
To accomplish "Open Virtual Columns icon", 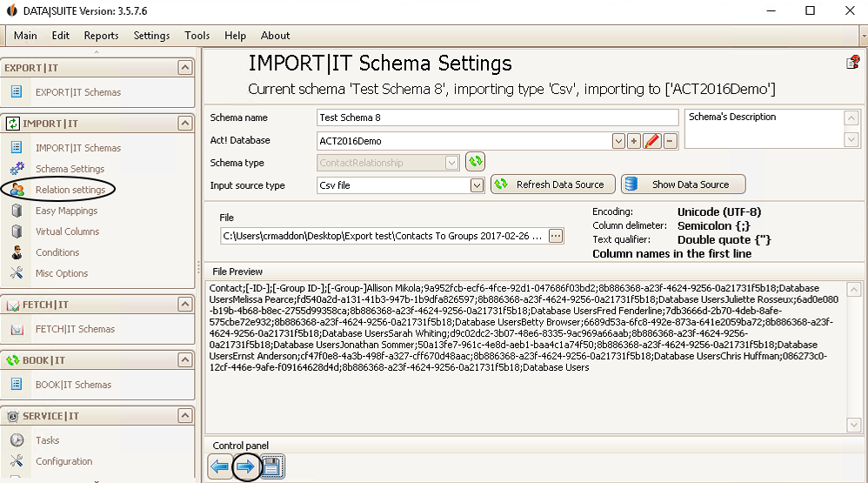I will click(x=17, y=231).
